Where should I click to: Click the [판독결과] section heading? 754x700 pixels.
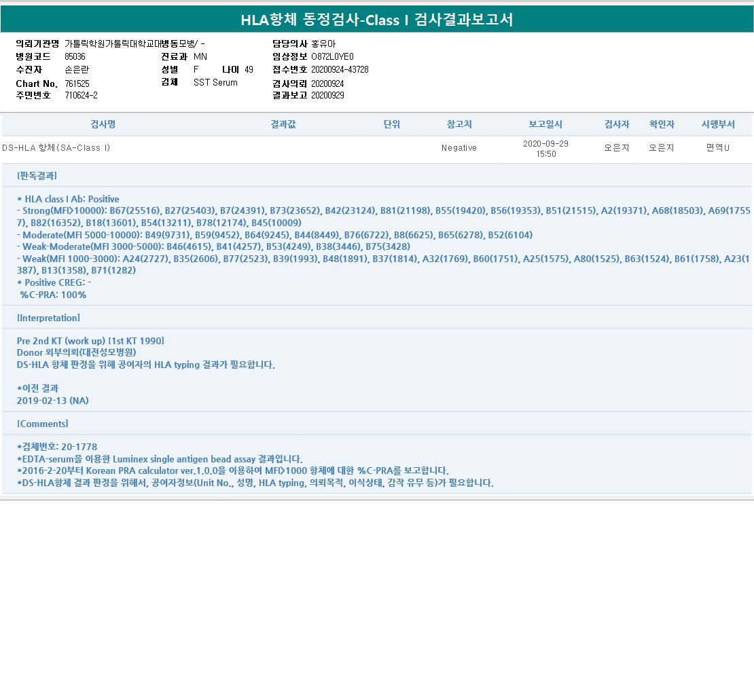37,175
